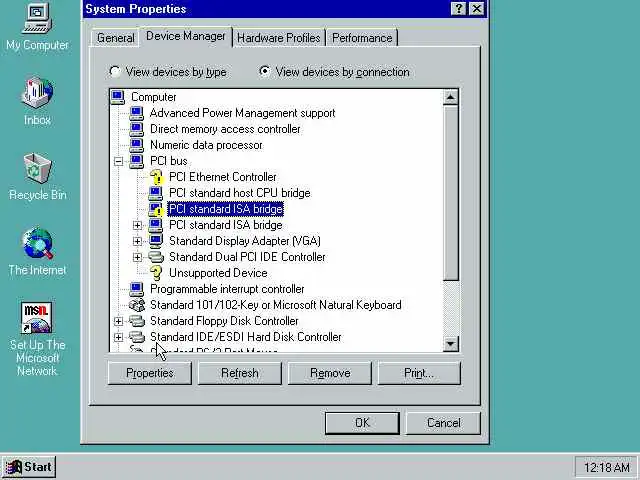Viewport: 640px width, 480px height.
Task: Click the PCI bus device icon
Action: [x=136, y=161]
